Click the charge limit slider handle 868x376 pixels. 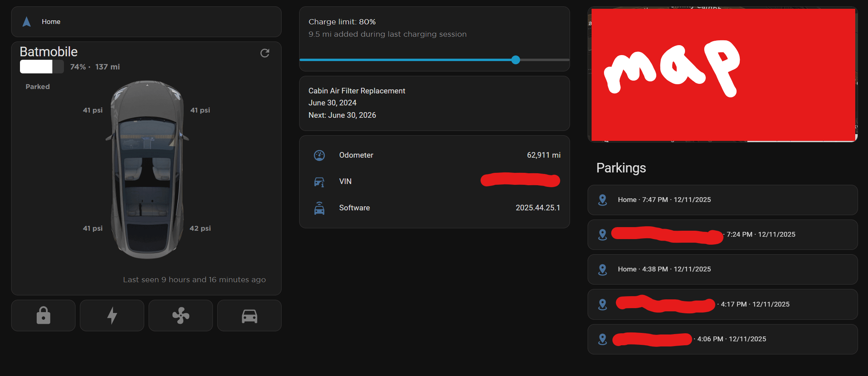(515, 60)
